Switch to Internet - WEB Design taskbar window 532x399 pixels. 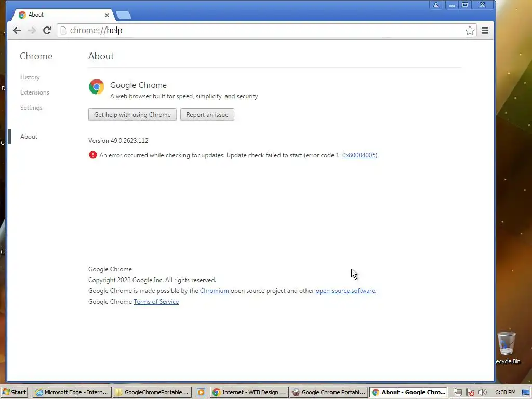click(249, 392)
